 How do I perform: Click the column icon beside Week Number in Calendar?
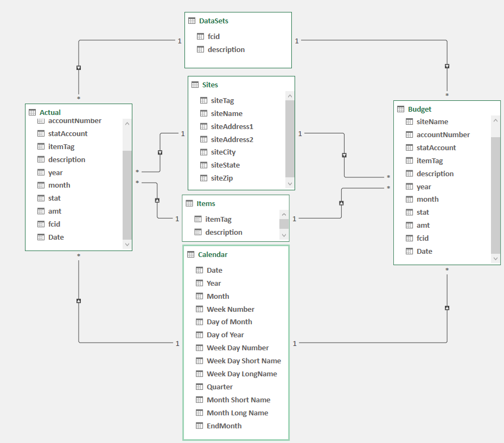click(199, 309)
